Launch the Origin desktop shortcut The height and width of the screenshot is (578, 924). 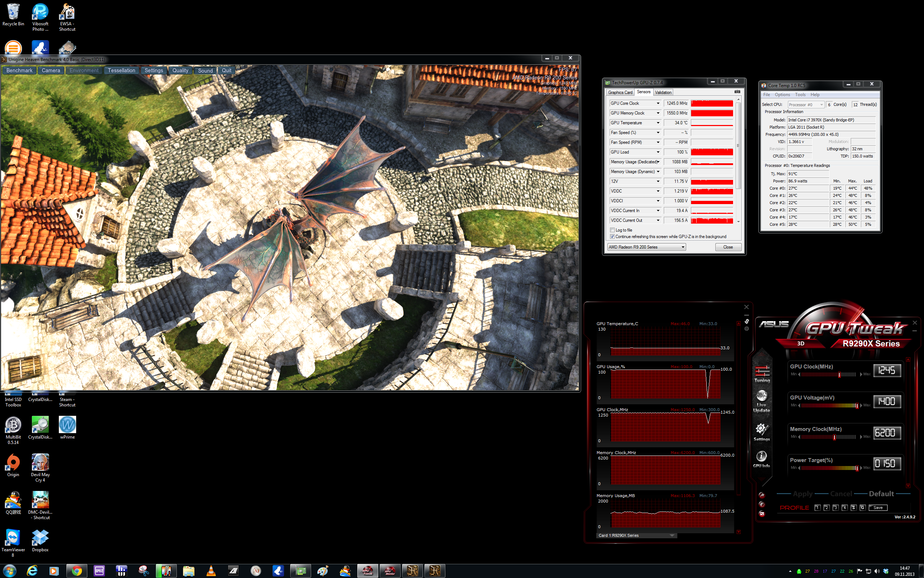tap(13, 466)
